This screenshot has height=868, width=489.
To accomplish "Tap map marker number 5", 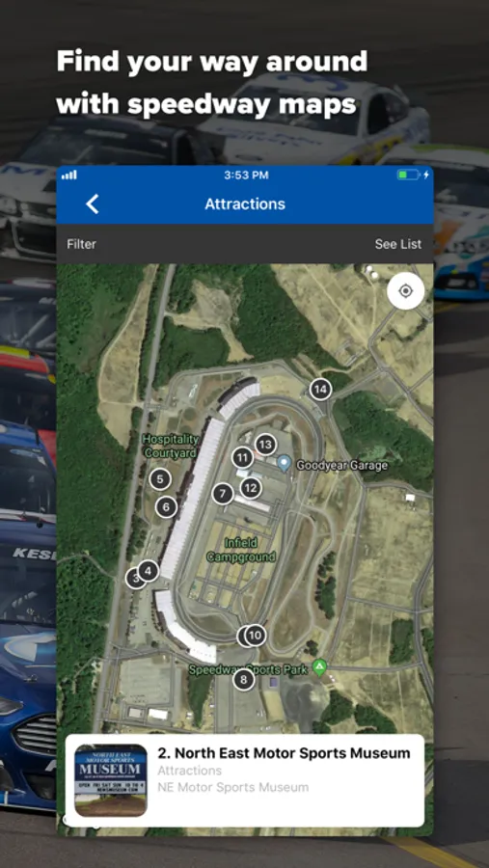I will [160, 478].
